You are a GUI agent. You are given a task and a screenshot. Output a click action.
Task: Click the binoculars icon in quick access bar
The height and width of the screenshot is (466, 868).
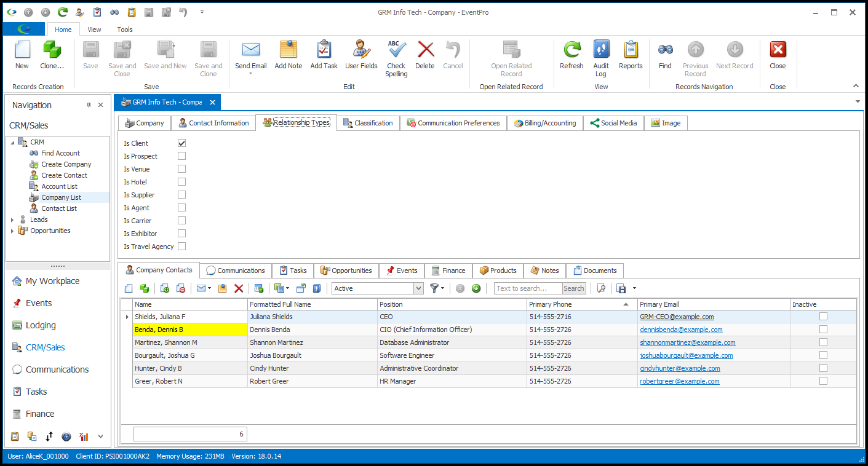tap(114, 12)
